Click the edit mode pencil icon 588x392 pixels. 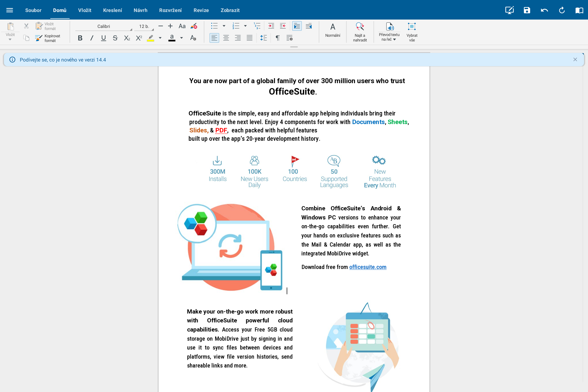coord(509,10)
